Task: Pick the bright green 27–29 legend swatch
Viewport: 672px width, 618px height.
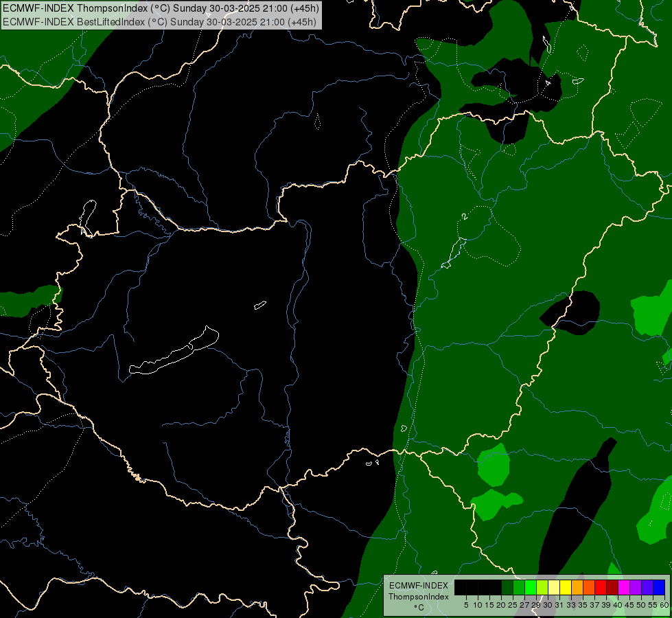Action: coord(530,587)
